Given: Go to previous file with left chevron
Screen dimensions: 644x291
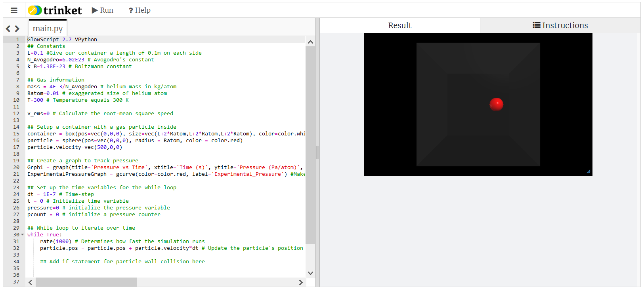Looking at the screenshot, I should [x=8, y=29].
